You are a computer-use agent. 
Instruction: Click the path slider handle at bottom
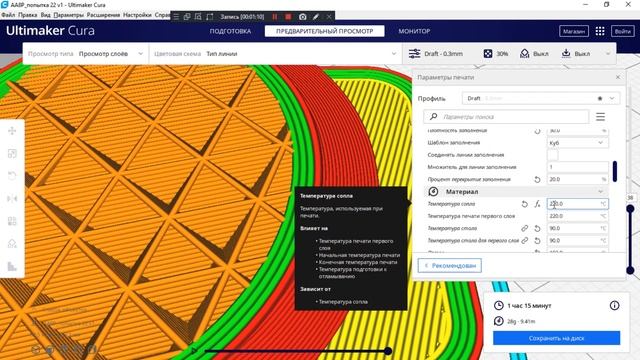pyautogui.click(x=388, y=351)
